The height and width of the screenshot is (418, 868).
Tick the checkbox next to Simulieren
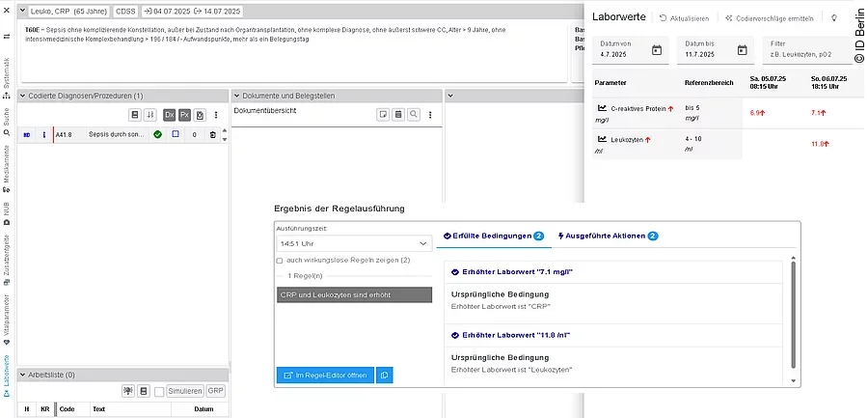[x=160, y=391]
